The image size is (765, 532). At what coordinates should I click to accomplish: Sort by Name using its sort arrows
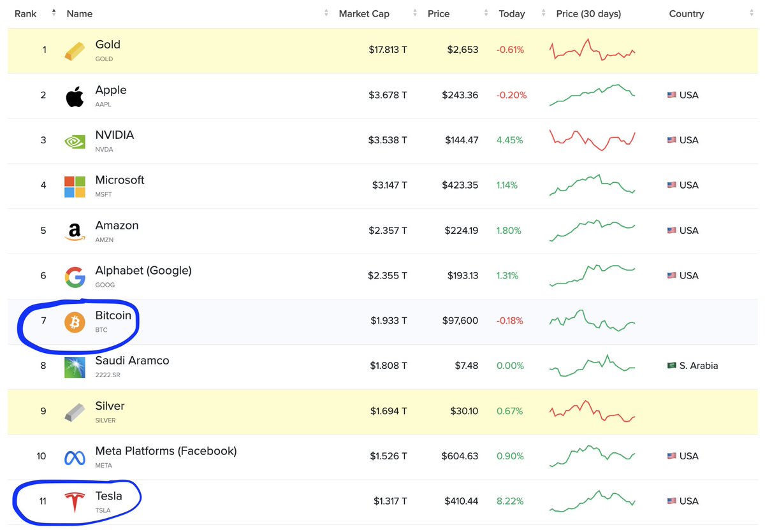[x=326, y=13]
